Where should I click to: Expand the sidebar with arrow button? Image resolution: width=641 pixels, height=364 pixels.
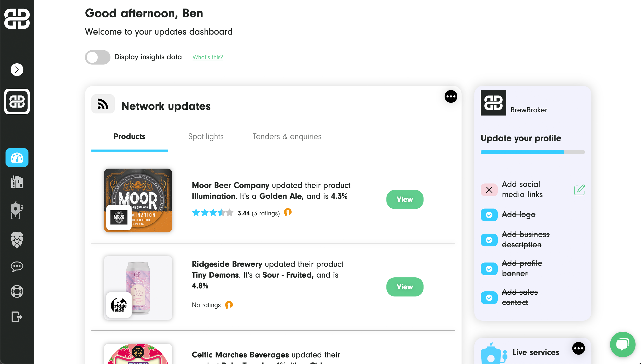(17, 70)
